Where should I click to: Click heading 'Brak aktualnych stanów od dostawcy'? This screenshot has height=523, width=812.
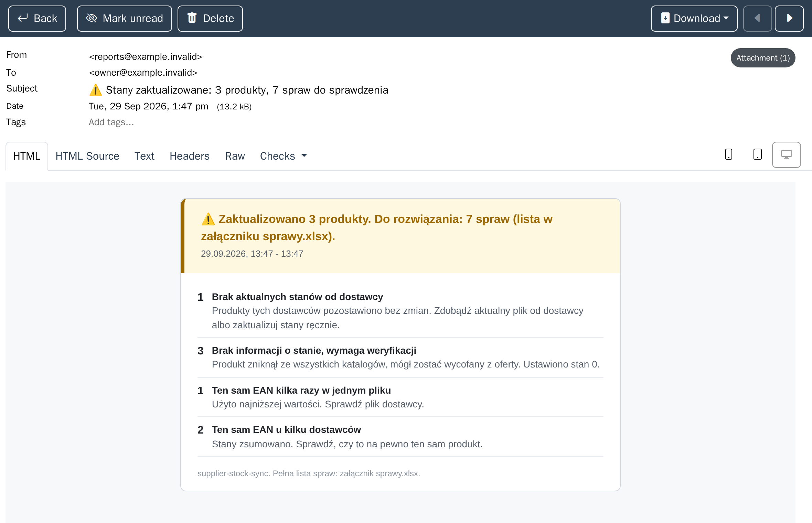pyautogui.click(x=297, y=297)
